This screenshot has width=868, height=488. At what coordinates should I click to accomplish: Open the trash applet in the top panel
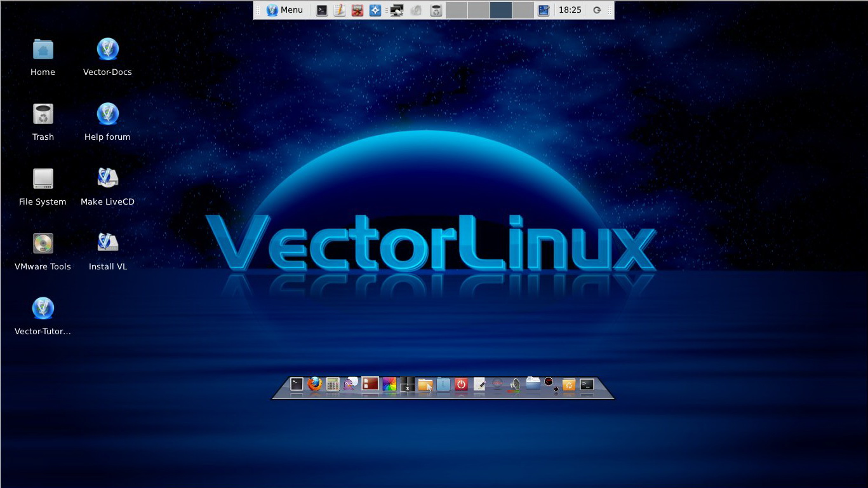pyautogui.click(x=436, y=10)
